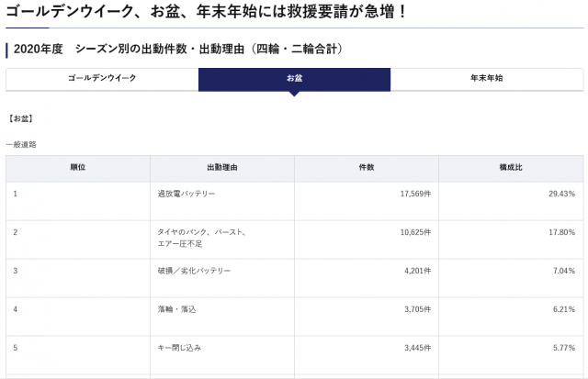
Task: Click the 順位 column header
Action: [78, 168]
